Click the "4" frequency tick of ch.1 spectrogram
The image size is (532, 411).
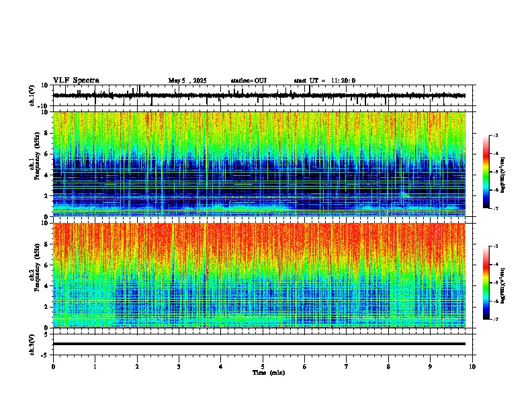click(x=46, y=175)
